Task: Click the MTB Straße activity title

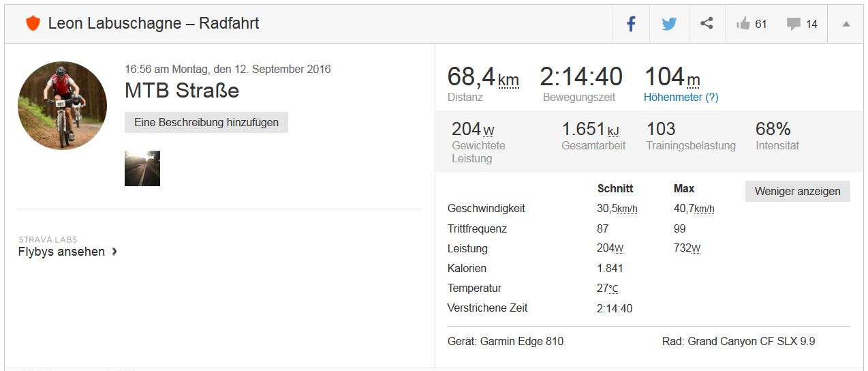Action: tap(182, 90)
